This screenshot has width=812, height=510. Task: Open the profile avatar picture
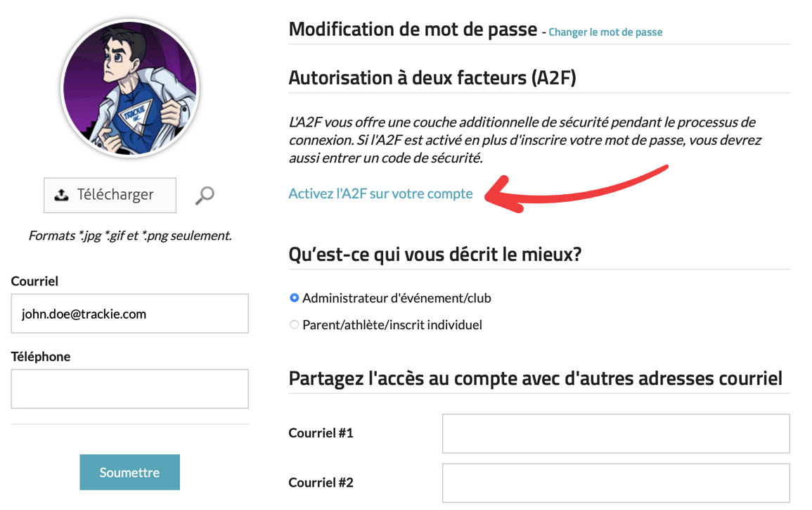coord(130,87)
